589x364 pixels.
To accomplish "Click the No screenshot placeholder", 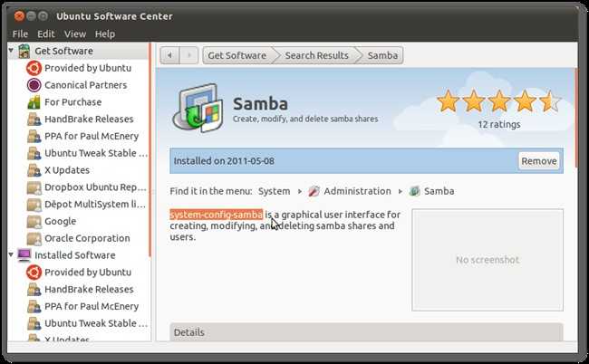I will tap(488, 260).
